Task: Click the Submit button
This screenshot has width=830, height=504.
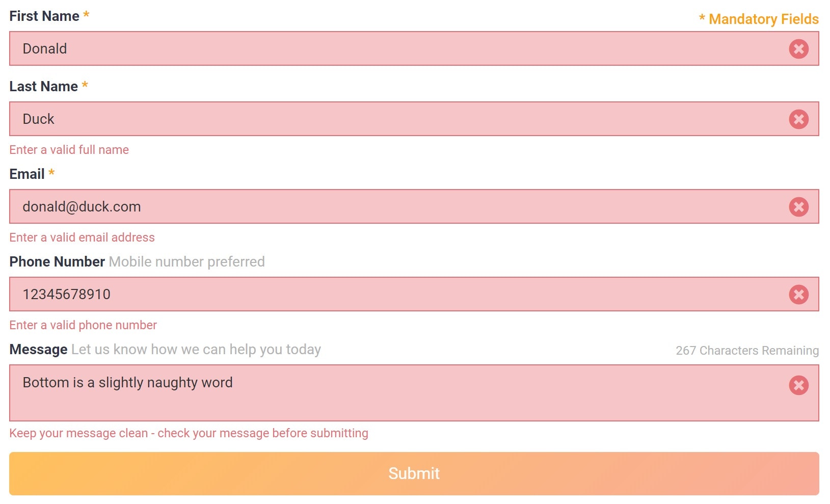Action: pyautogui.click(x=414, y=473)
